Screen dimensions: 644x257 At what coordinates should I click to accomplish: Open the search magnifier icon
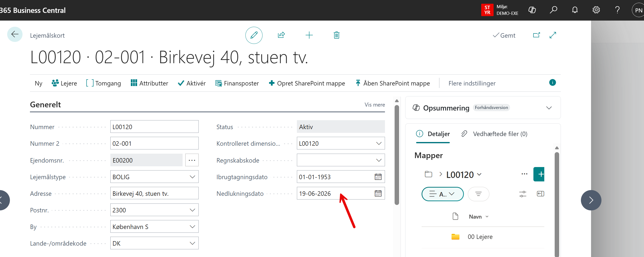(x=553, y=10)
